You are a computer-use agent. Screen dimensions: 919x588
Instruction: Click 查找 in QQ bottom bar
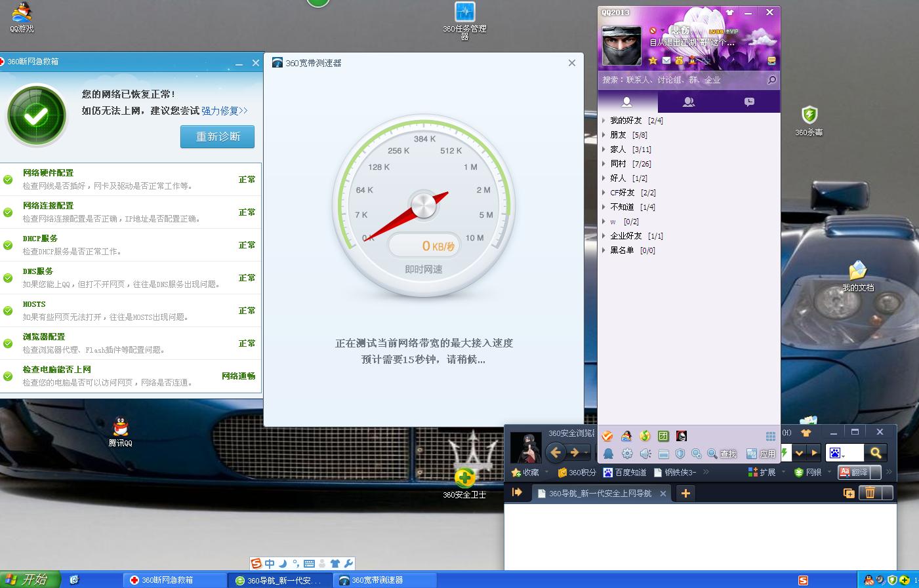coord(722,454)
